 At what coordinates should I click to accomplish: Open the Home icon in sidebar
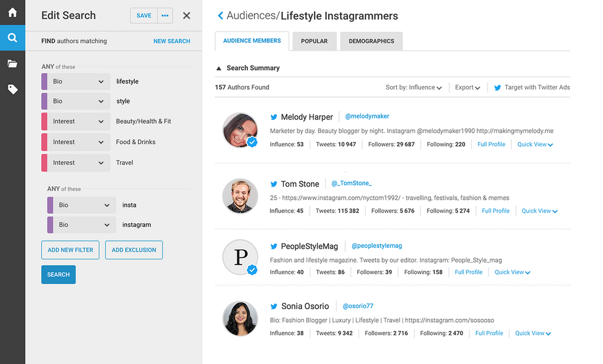(12, 12)
